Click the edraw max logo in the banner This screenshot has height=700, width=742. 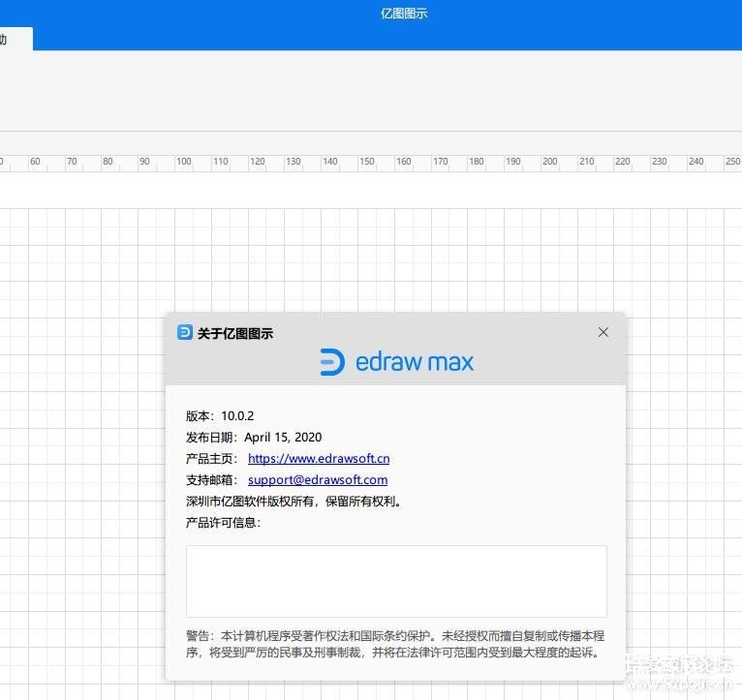click(x=396, y=362)
